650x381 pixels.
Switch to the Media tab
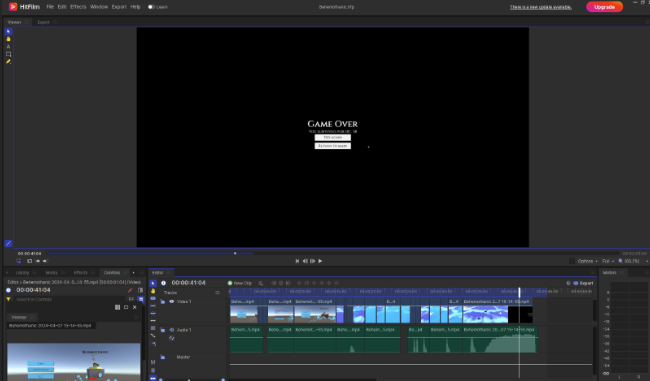click(x=51, y=272)
